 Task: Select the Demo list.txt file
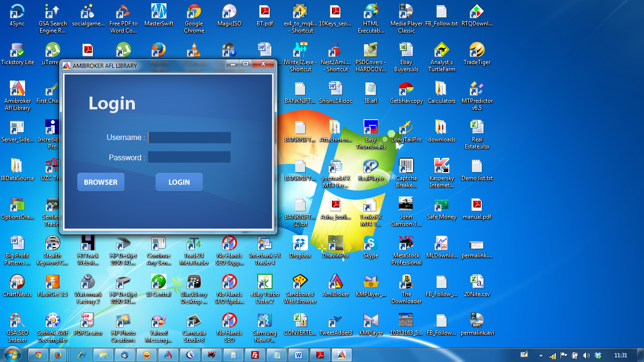(x=477, y=170)
